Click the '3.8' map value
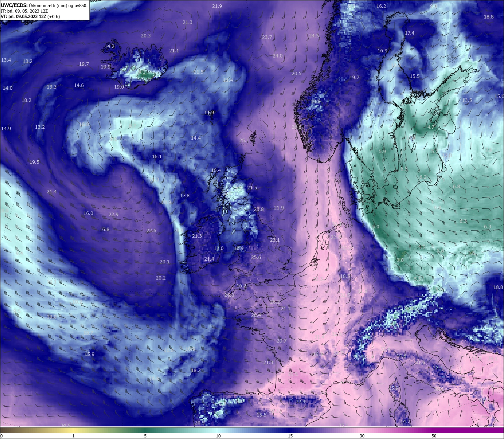 tap(400, 260)
